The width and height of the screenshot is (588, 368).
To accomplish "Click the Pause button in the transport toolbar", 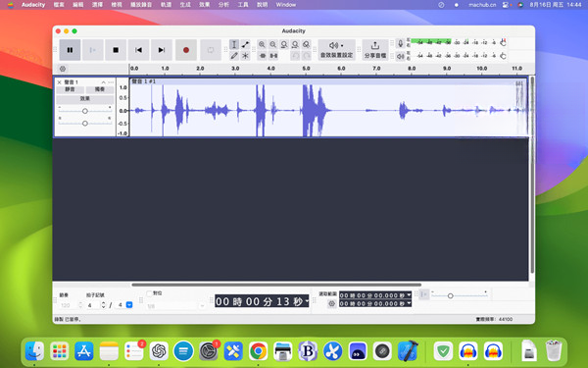I will (x=70, y=50).
